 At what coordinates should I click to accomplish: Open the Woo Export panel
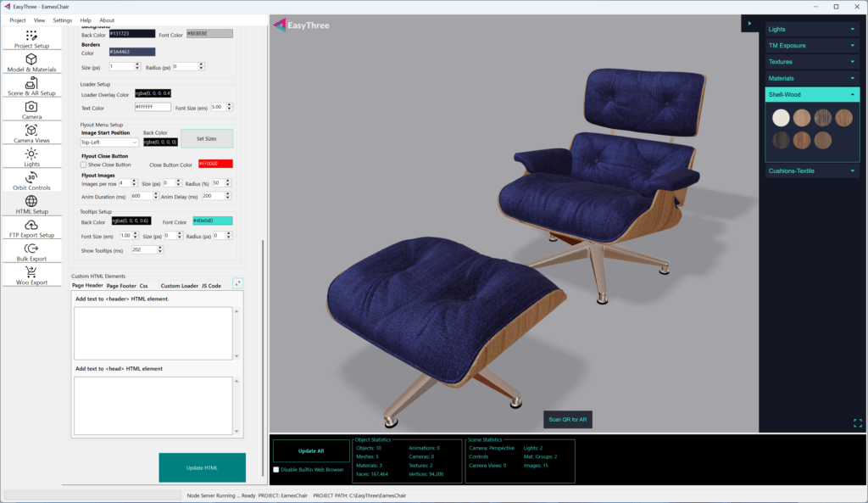pos(31,276)
